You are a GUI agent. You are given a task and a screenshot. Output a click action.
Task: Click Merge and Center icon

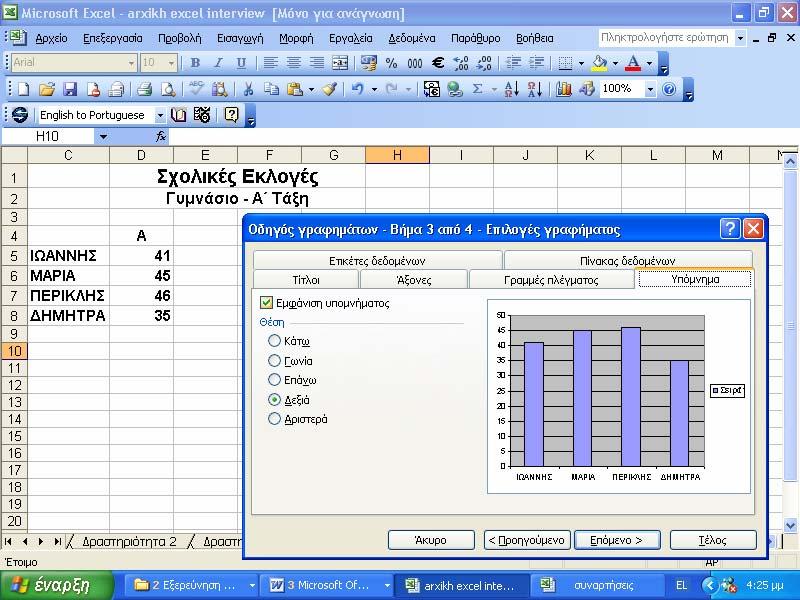(x=340, y=63)
